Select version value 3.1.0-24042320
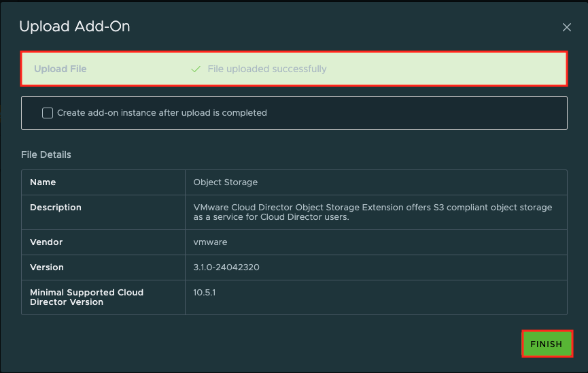588x373 pixels. click(226, 267)
